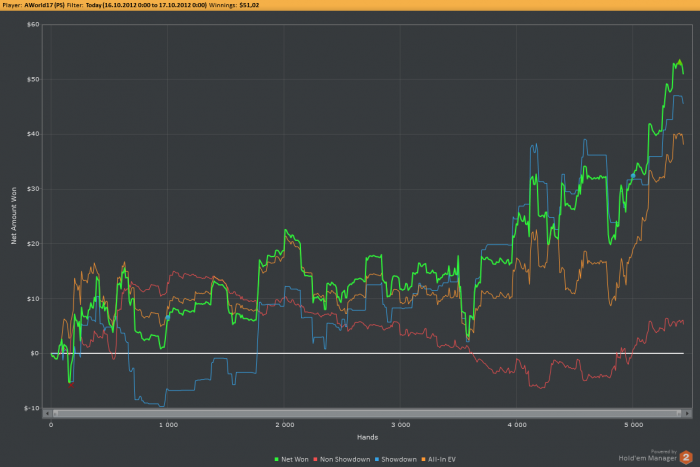Toggle the All-In EV orange legend swatch
The width and height of the screenshot is (700, 467).
click(423, 459)
